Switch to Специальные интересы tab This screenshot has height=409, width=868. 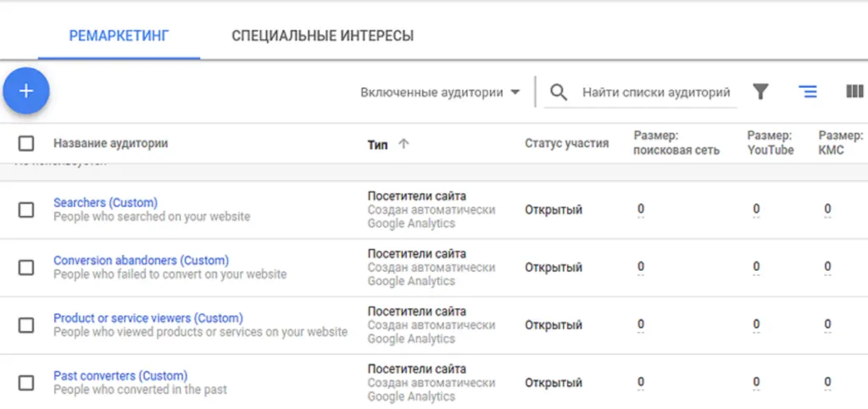click(x=322, y=36)
